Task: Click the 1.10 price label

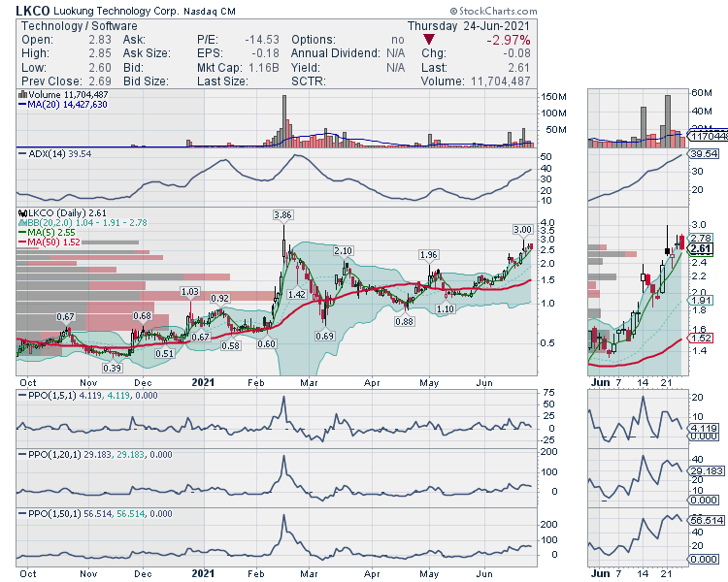Action: (x=446, y=308)
